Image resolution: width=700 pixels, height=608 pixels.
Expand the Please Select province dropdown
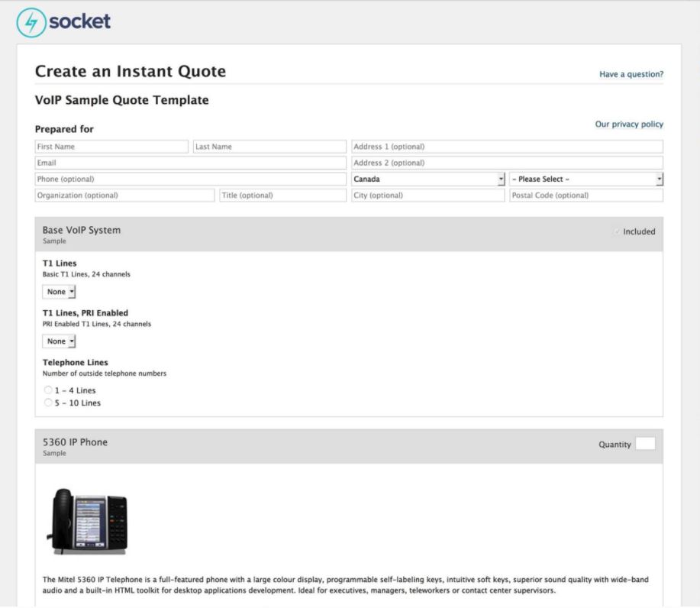point(585,179)
